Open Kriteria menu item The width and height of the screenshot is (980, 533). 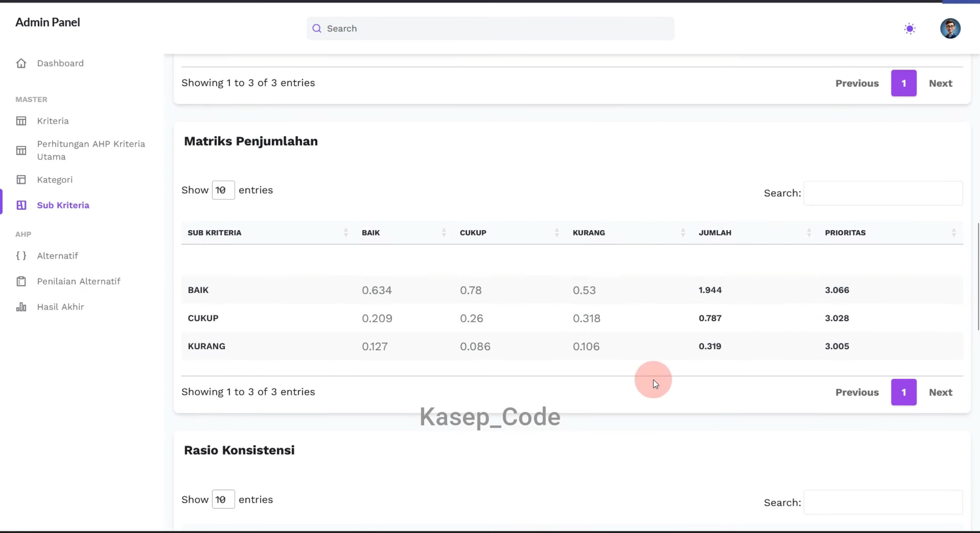[53, 121]
